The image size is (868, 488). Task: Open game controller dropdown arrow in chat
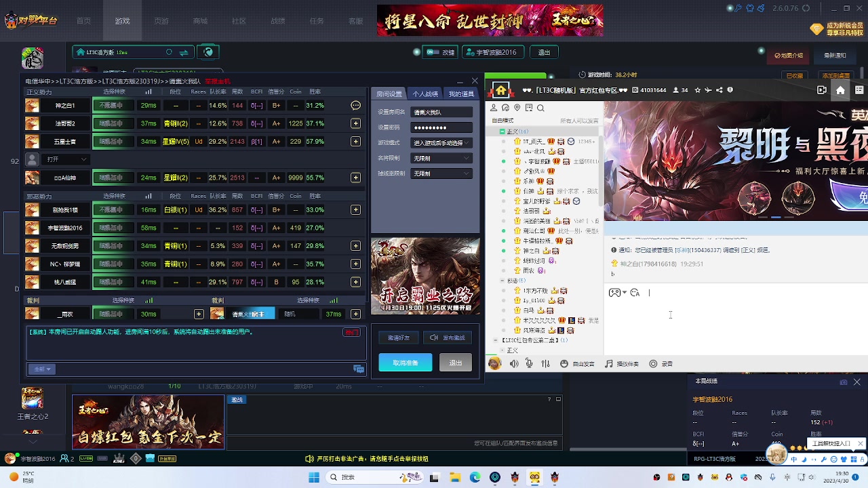(624, 293)
